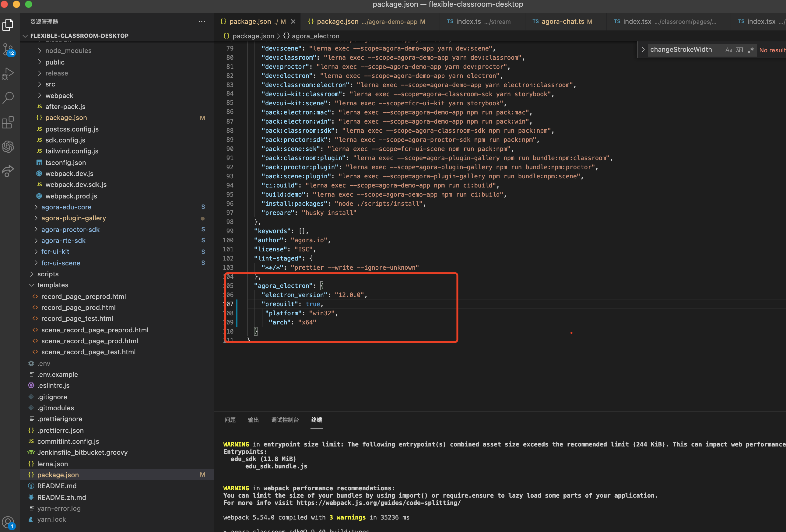This screenshot has width=786, height=532.
Task: Open the Search view icon
Action: tap(8, 98)
